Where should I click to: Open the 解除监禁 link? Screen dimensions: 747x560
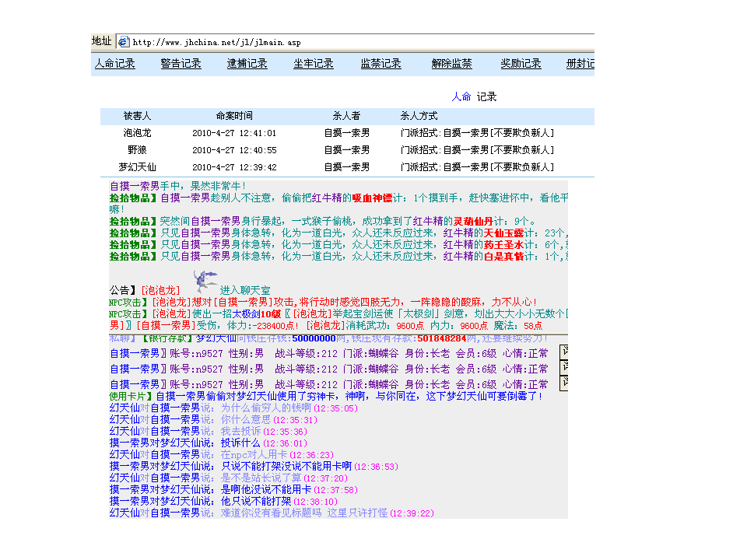[451, 63]
